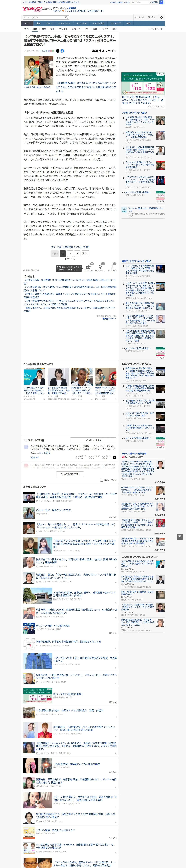The image size is (186, 868).
Task: Click the Yahoo! JAPAN news logo
Action: [x=37, y=9]
